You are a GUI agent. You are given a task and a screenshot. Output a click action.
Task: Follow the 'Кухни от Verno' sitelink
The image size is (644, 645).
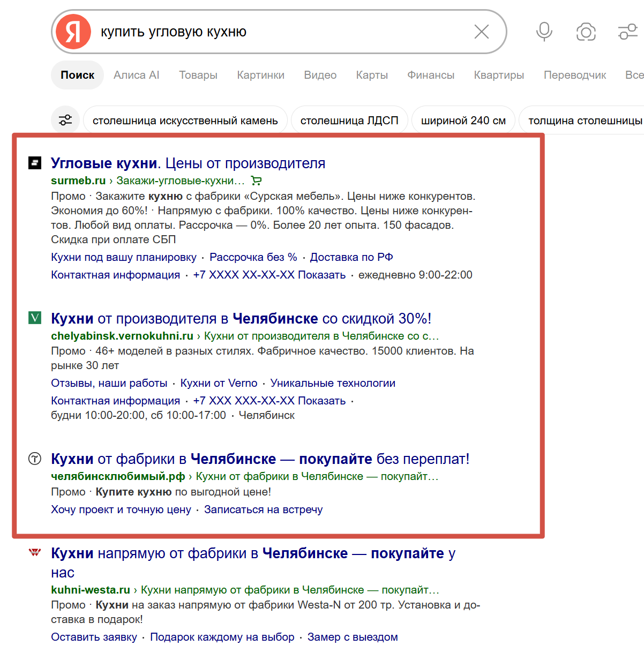point(219,383)
